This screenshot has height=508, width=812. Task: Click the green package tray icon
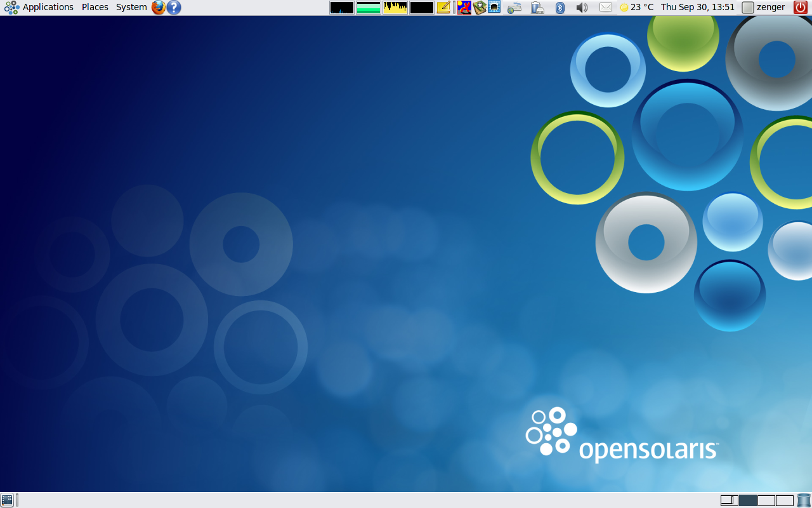[x=480, y=8]
